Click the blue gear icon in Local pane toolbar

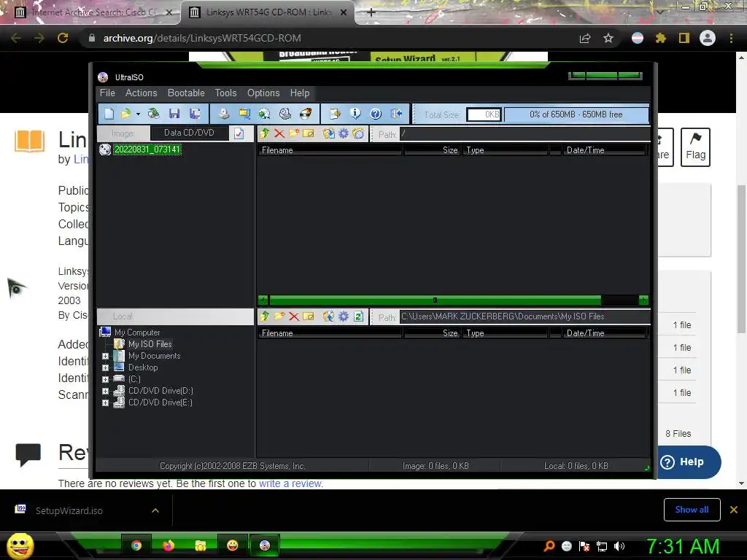(344, 316)
